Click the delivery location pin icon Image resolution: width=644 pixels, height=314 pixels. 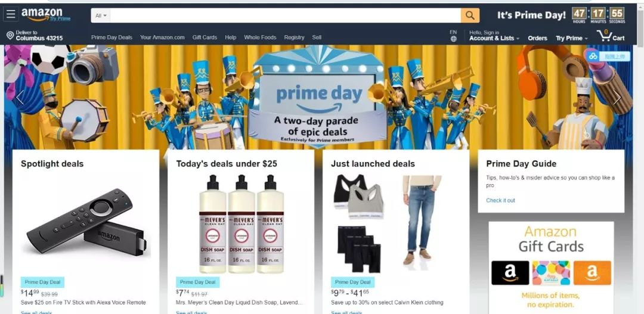[x=10, y=36]
